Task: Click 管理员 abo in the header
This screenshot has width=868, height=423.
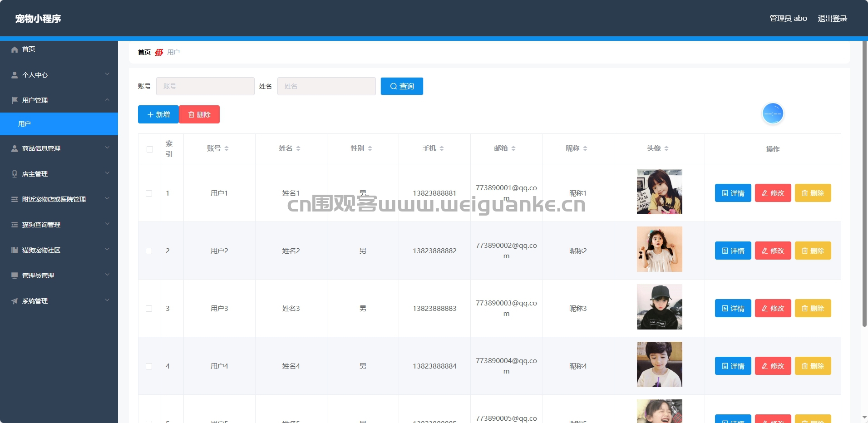Action: 788,19
